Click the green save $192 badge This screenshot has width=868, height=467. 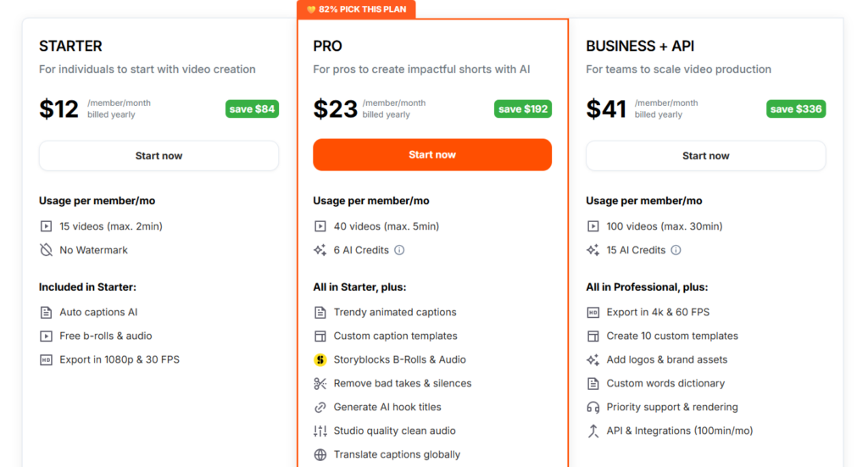(523, 108)
